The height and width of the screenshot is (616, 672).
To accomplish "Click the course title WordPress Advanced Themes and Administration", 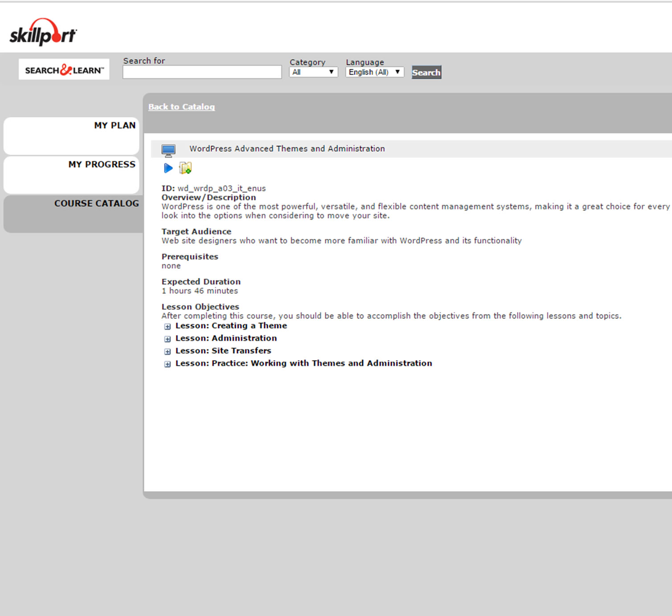I will 287,148.
